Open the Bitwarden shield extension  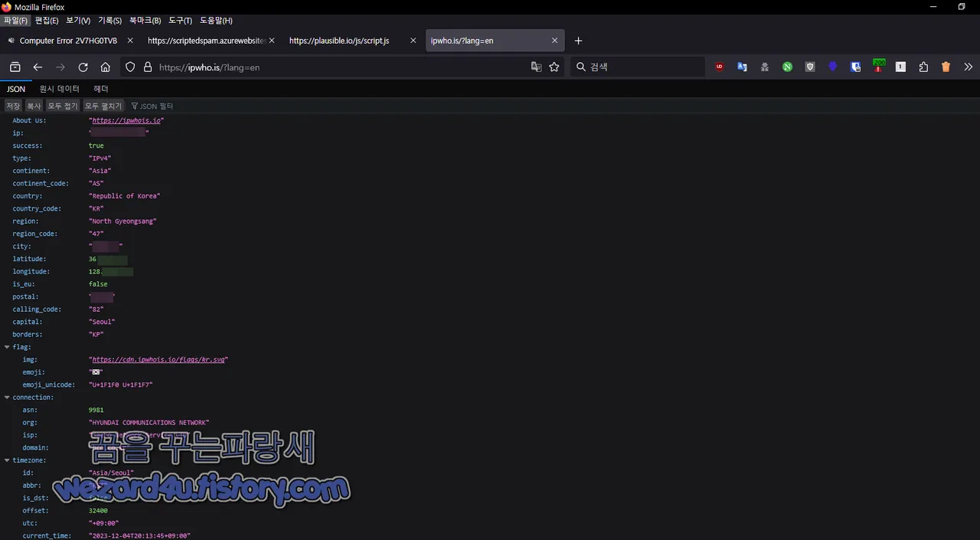point(855,67)
